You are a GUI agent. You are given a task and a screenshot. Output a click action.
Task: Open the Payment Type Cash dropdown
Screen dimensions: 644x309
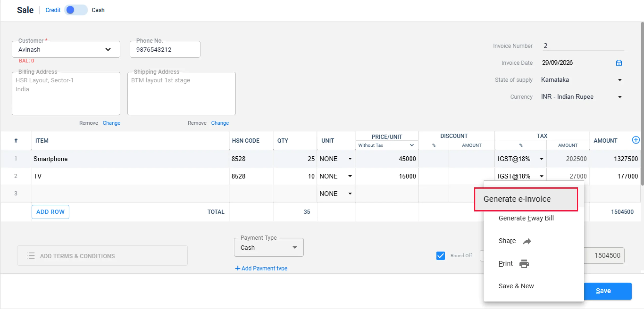coord(269,247)
